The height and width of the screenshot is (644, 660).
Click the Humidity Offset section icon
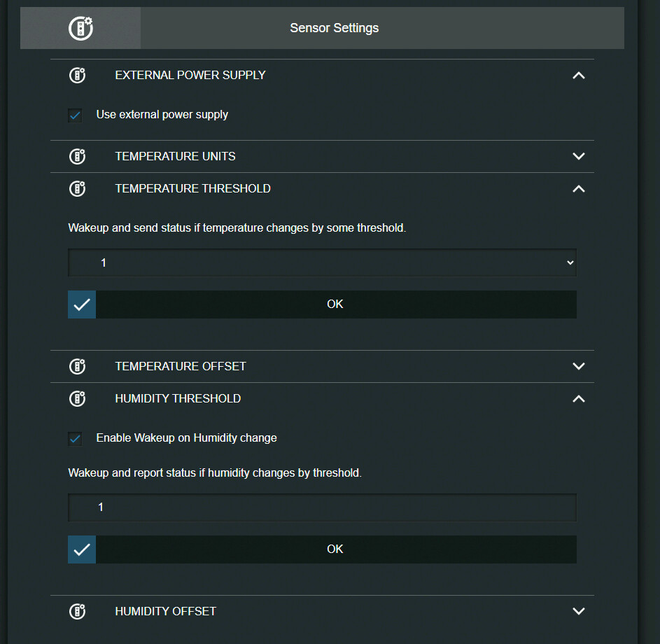pos(78,612)
